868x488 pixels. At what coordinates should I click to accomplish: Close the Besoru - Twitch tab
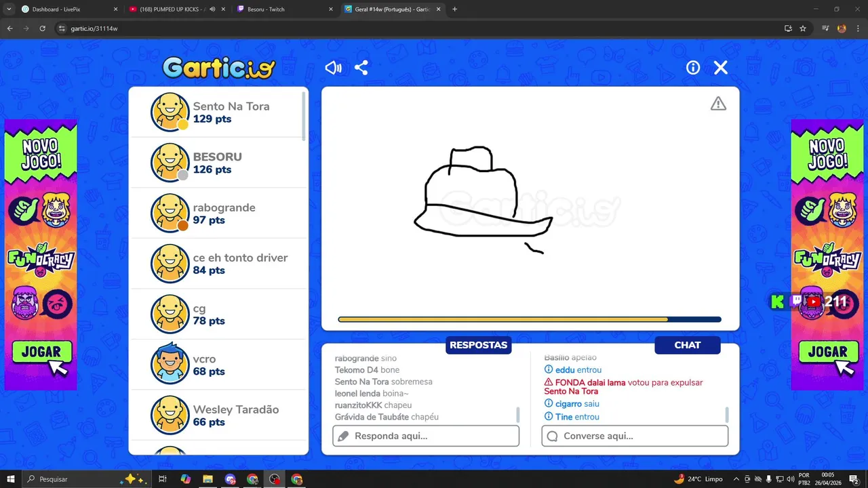(x=331, y=9)
